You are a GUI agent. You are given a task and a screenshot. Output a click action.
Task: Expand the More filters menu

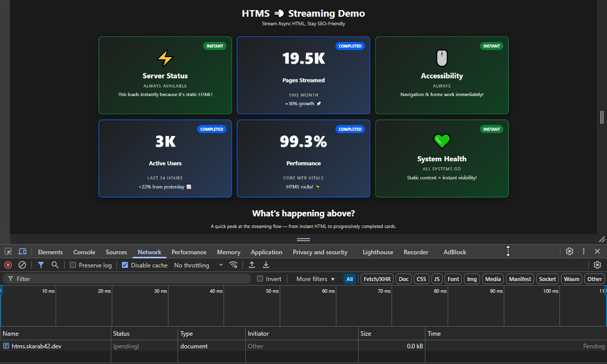315,279
